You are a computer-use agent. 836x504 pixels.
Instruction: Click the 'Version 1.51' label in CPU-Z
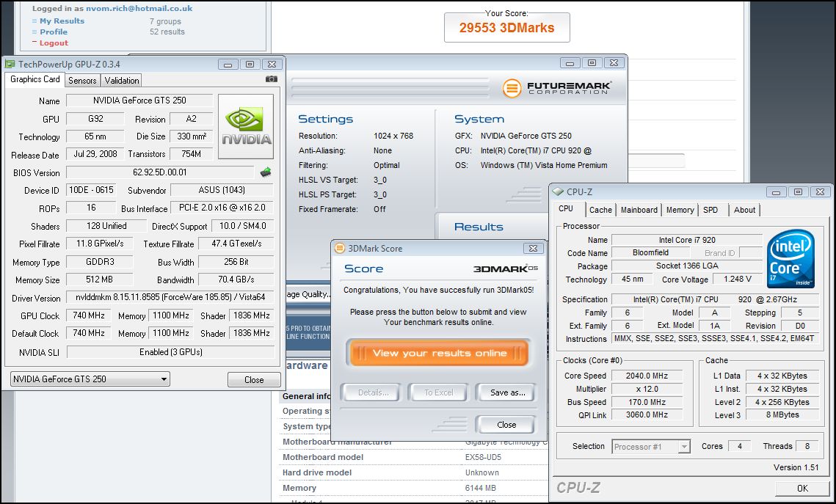click(796, 467)
